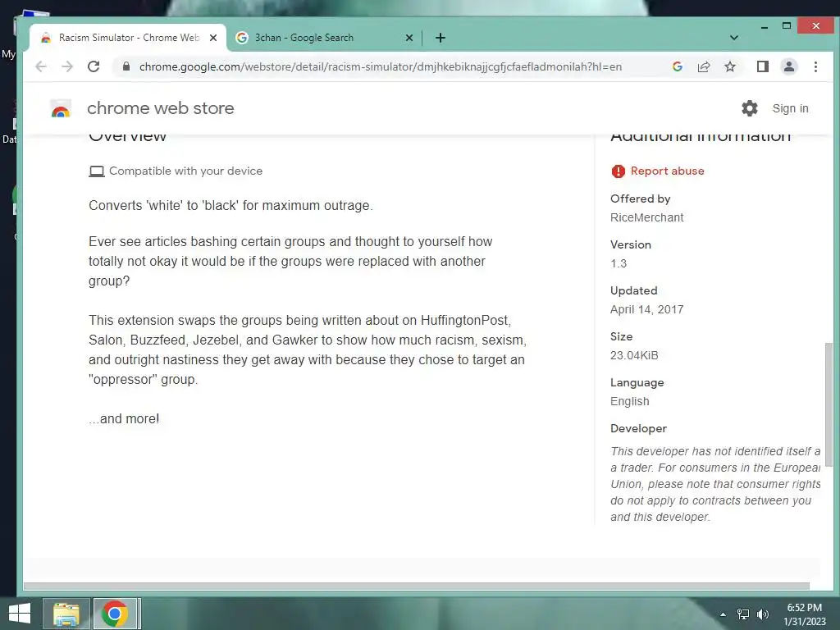Open File Explorer from the taskbar

pos(66,614)
